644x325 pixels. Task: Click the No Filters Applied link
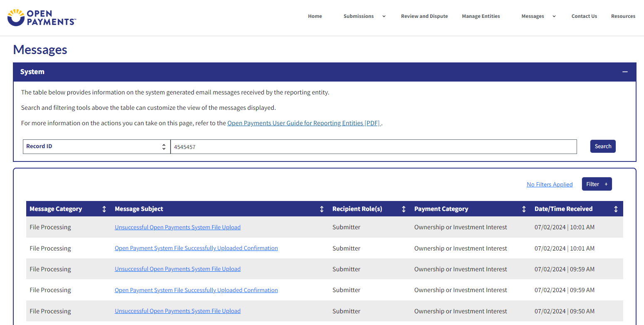550,184
